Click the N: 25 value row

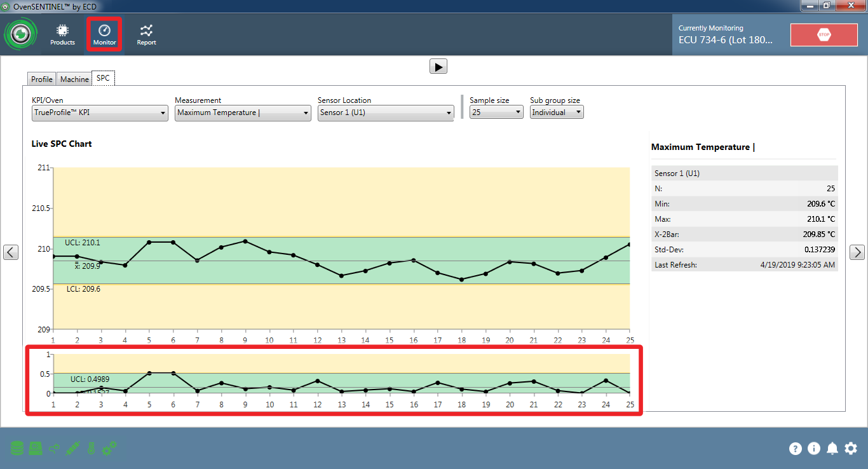745,189
